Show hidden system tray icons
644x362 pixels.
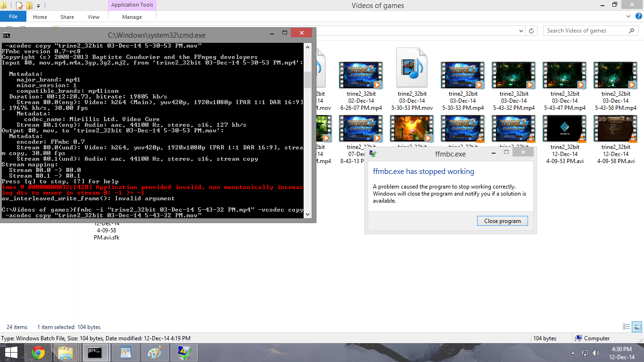coord(573,353)
